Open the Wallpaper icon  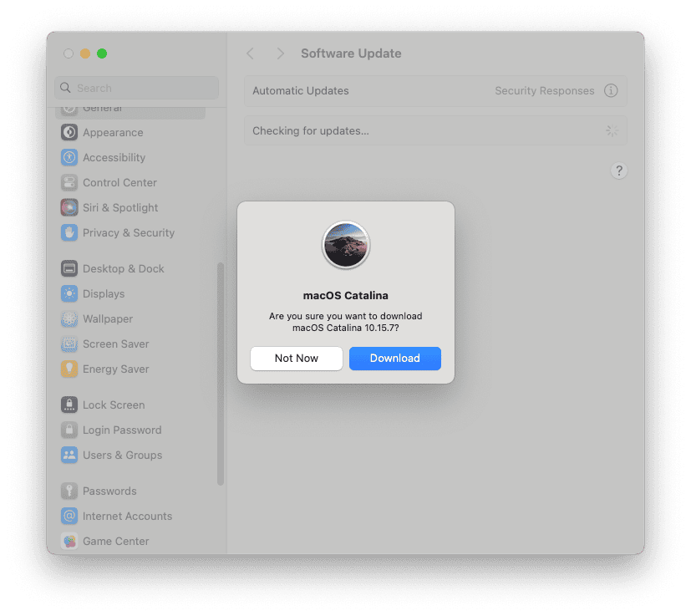point(69,318)
